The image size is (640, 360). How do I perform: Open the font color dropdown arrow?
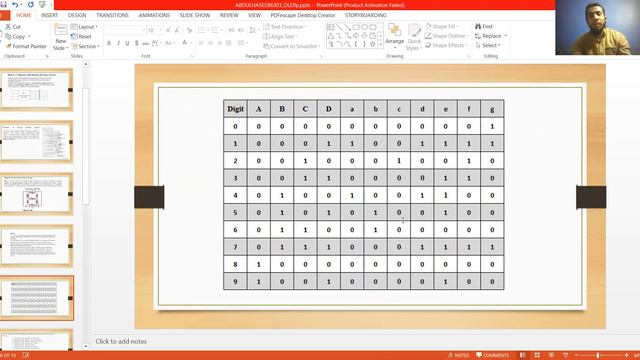[x=190, y=43]
